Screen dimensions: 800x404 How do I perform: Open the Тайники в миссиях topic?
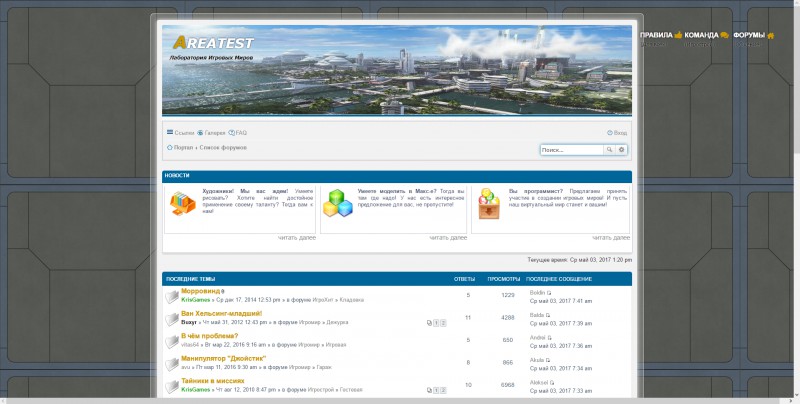click(x=213, y=381)
